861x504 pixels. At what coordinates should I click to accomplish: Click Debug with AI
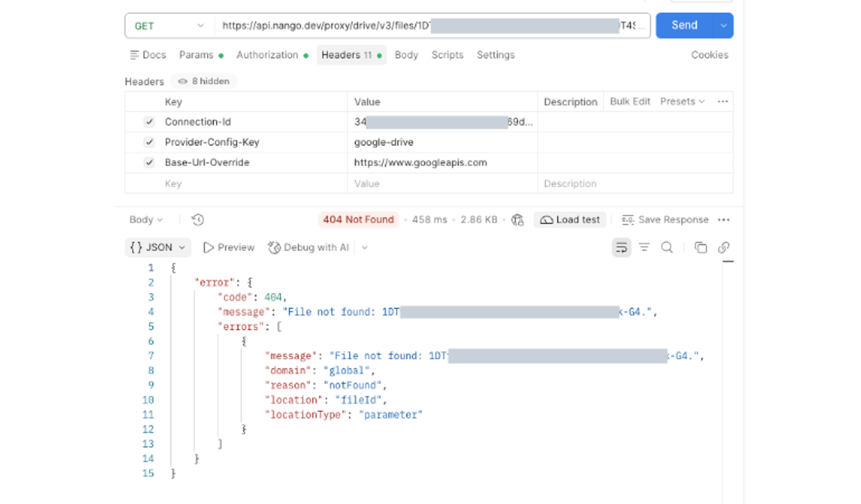pyautogui.click(x=309, y=248)
